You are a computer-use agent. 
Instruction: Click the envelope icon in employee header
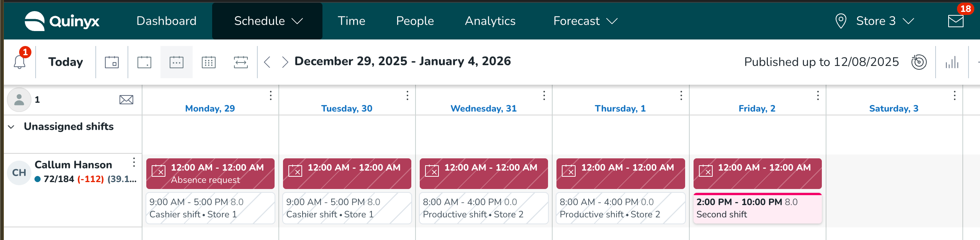tap(126, 100)
